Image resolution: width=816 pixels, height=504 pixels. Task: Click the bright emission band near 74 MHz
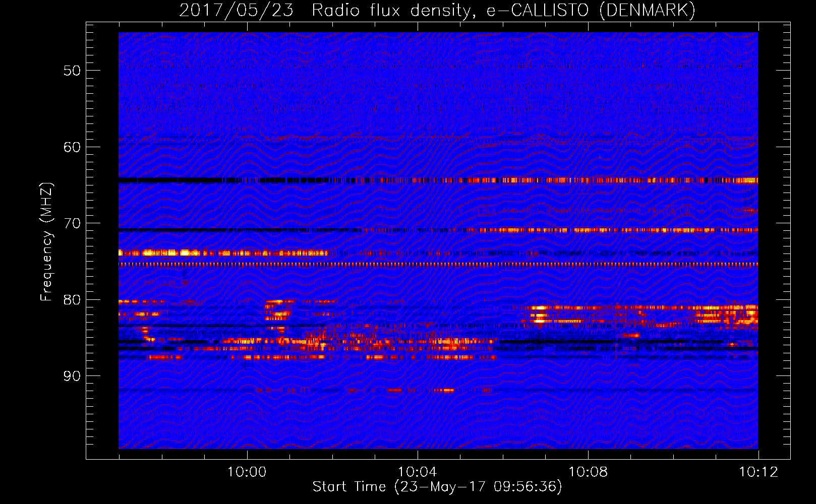click(x=223, y=253)
